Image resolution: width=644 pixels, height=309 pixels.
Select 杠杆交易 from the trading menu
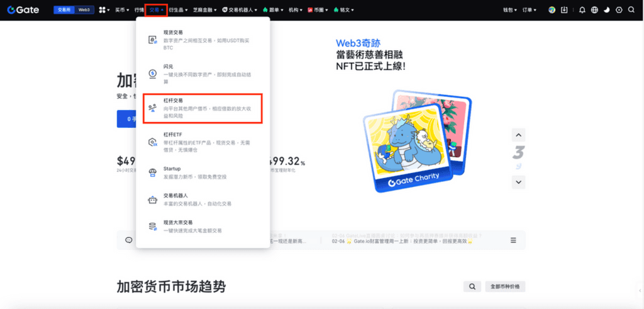(202, 108)
